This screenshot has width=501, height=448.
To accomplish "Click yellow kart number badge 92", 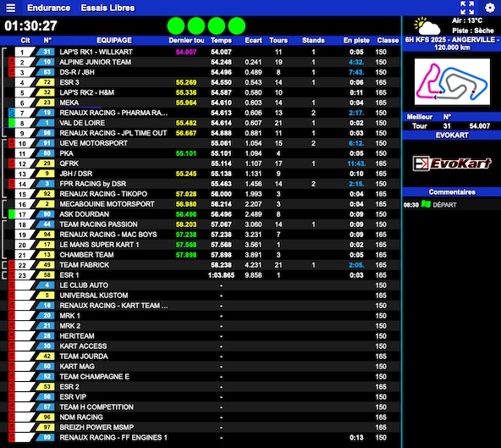I will pos(46,194).
